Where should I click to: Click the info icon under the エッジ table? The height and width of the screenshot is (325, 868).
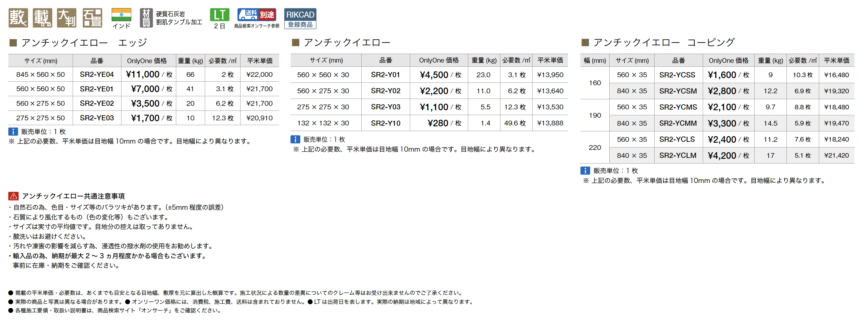pos(13,131)
